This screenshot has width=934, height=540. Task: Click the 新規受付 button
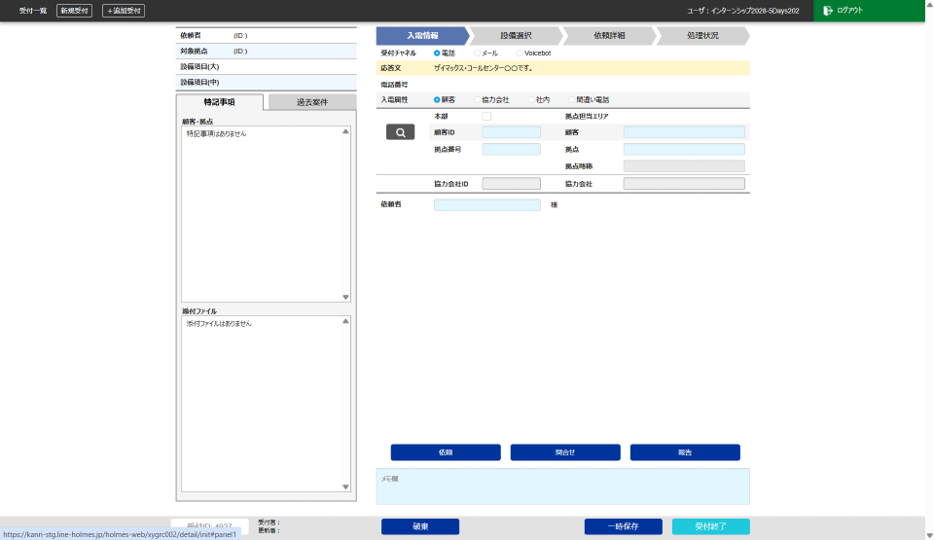[74, 11]
